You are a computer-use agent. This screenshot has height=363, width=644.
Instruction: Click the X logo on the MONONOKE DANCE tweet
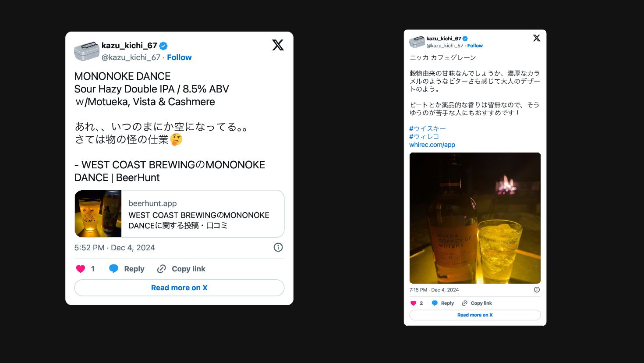[x=278, y=45]
